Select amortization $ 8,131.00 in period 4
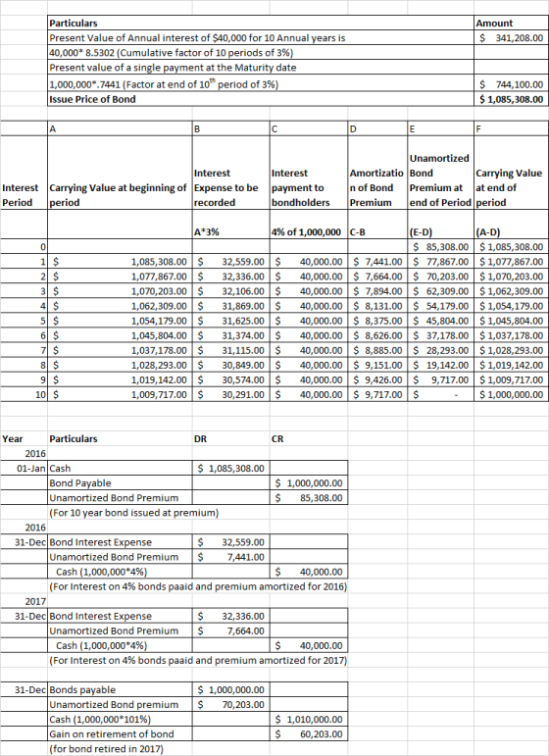 [x=377, y=306]
